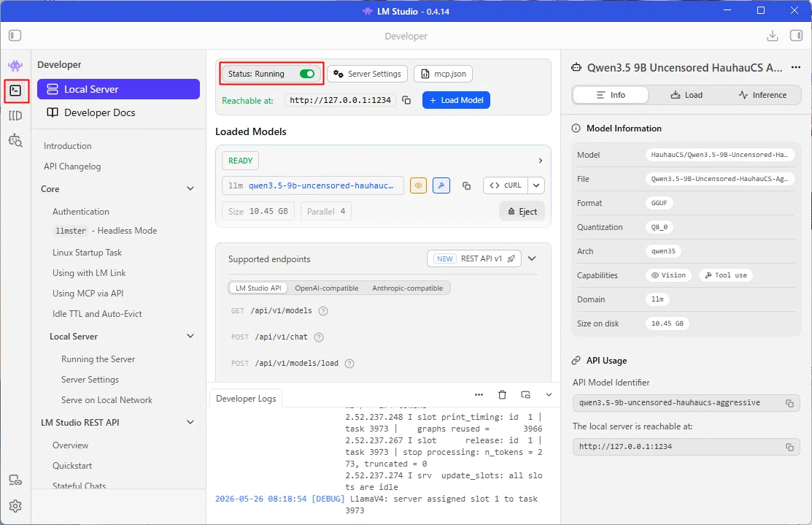Expand the READY model card chevron
The height and width of the screenshot is (525, 812).
[540, 161]
